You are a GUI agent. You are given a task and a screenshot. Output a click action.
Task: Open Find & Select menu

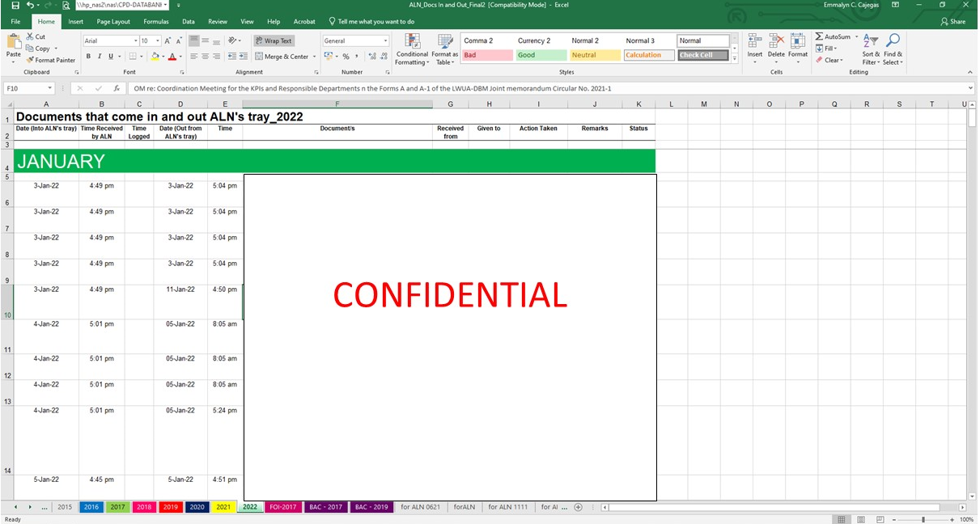(x=893, y=49)
